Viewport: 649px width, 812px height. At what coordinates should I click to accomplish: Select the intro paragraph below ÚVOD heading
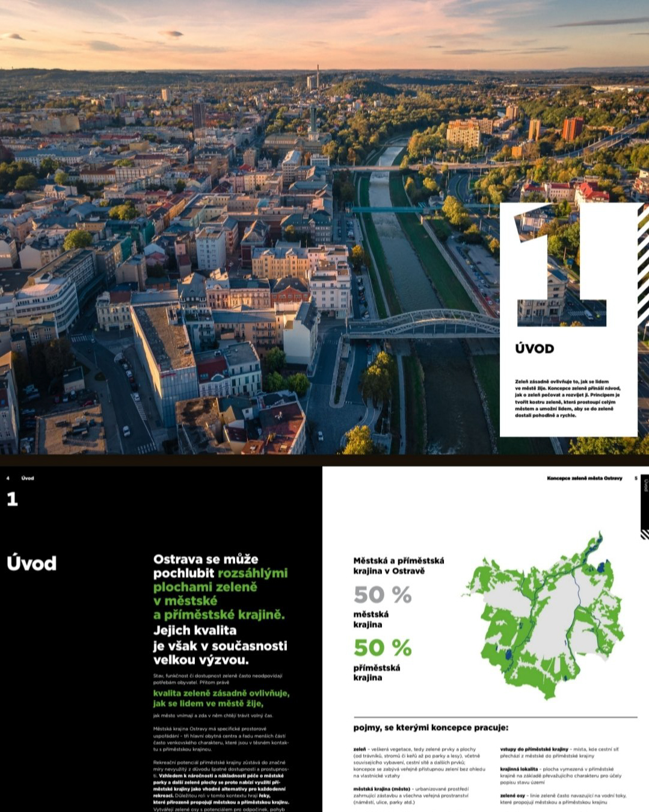click(x=567, y=398)
